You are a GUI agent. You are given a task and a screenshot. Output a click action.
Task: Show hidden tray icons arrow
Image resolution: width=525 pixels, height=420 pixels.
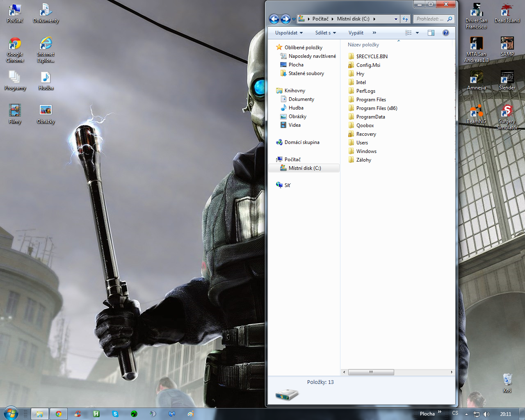[x=466, y=414]
